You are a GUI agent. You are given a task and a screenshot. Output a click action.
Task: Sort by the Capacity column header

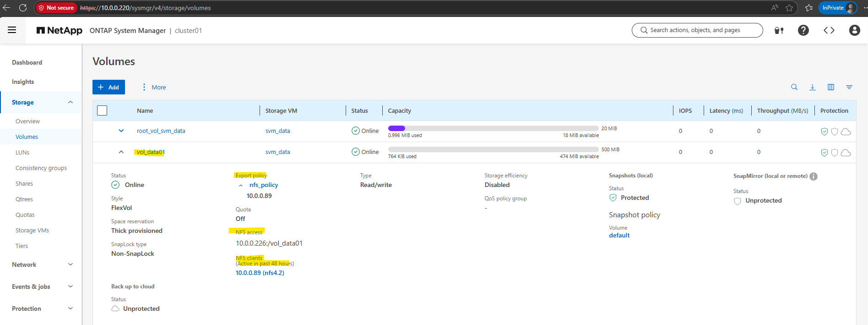point(399,110)
